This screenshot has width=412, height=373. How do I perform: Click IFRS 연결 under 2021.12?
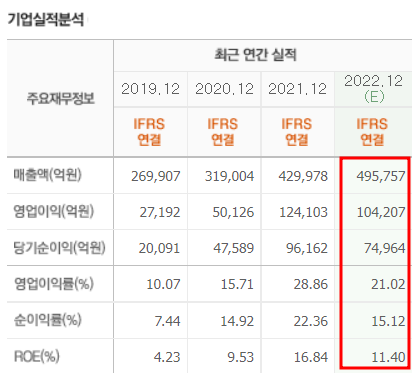[x=297, y=132]
